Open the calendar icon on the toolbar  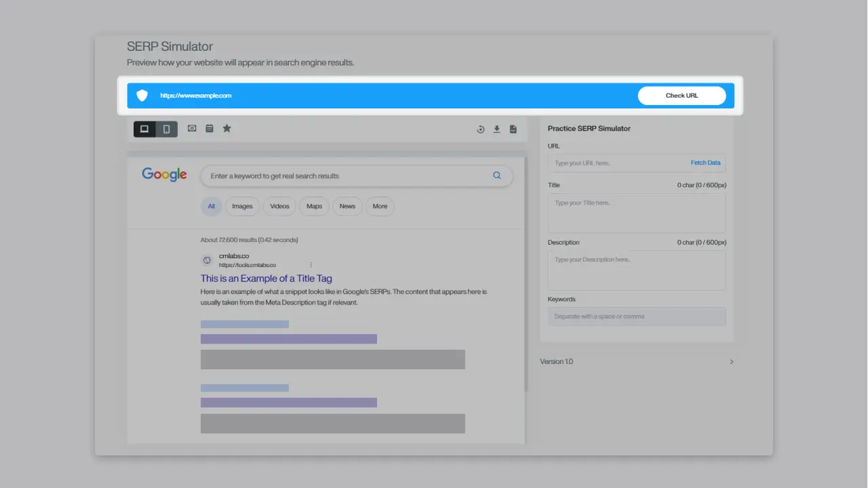coord(210,128)
